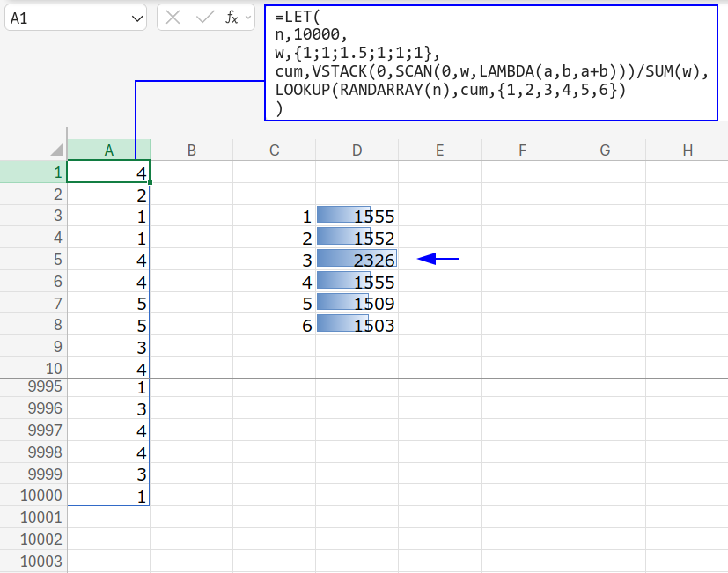Select cell A1 containing value 4
728x573 pixels.
click(108, 173)
